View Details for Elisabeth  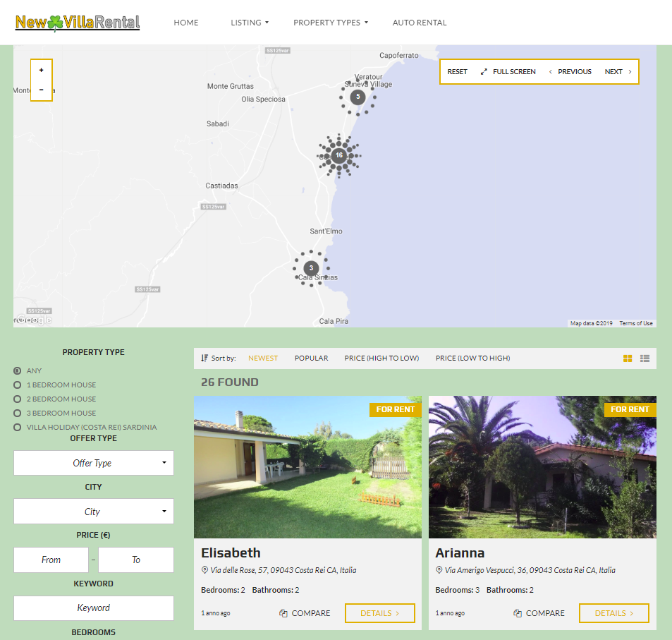coord(379,613)
